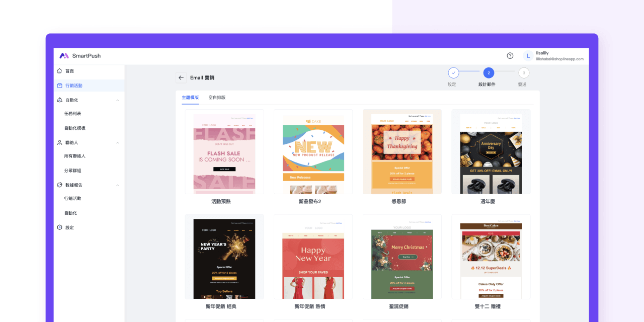Click the 發送 step label
Viewport: 644px width, 322px height.
522,85
